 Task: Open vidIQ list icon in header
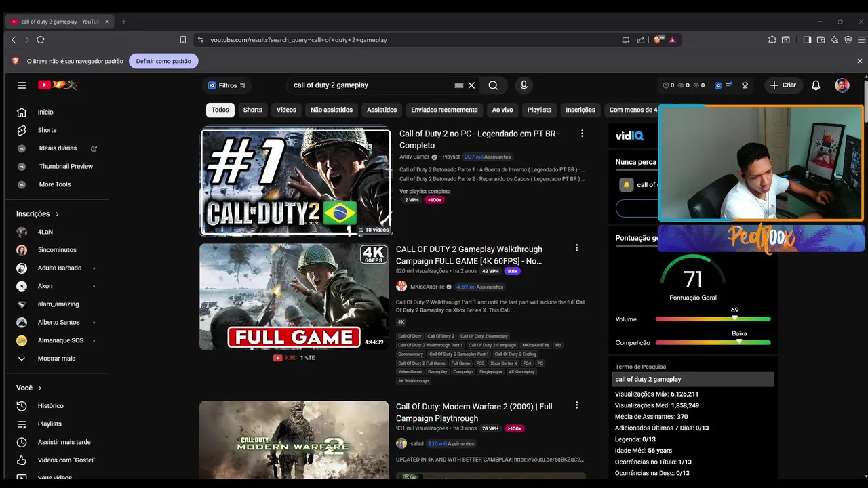pos(729,85)
